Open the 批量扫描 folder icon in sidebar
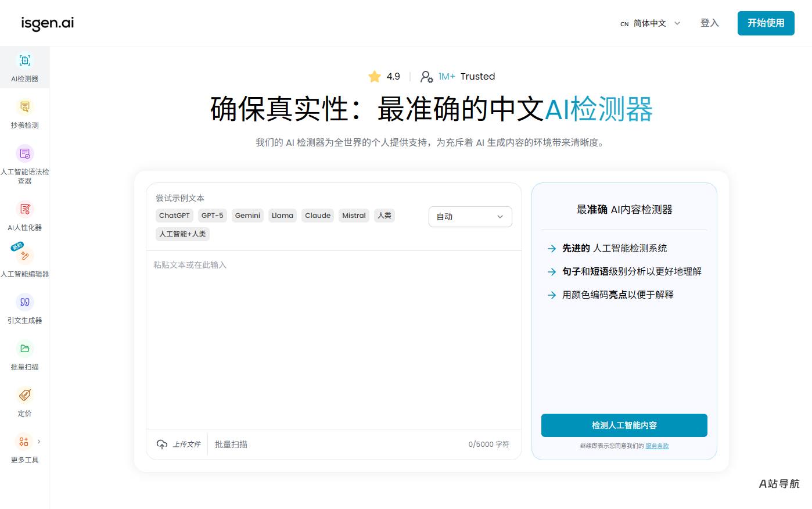The image size is (812, 509). click(24, 349)
